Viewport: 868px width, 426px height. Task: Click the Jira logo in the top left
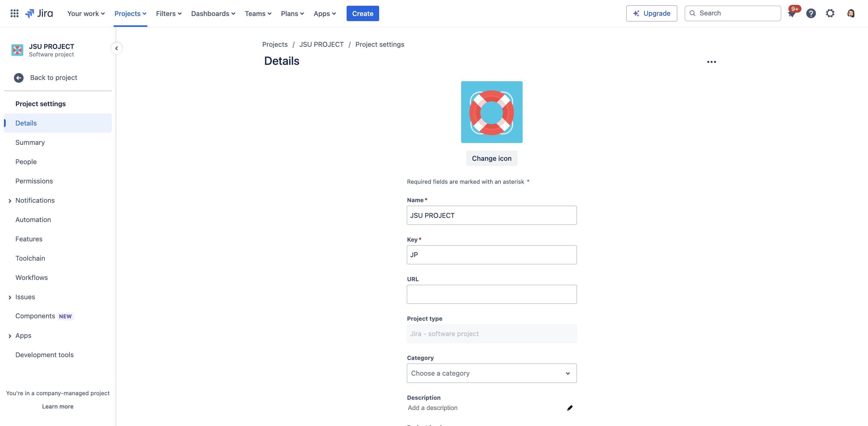tap(39, 13)
